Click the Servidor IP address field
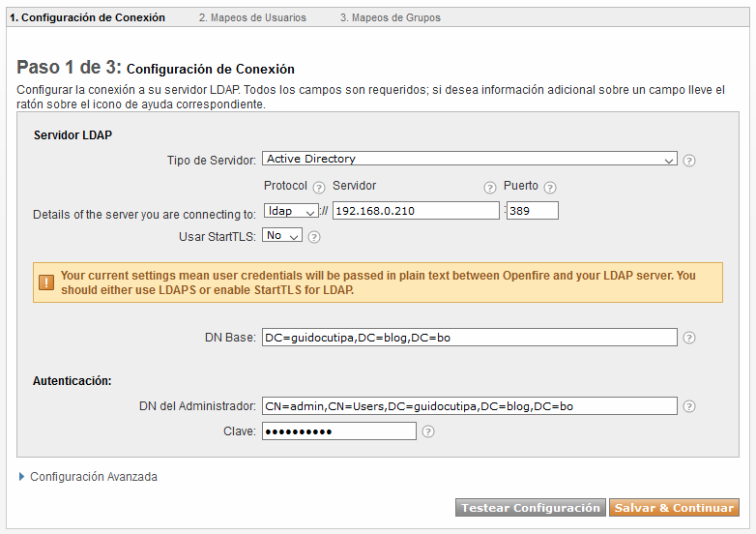 (x=416, y=211)
